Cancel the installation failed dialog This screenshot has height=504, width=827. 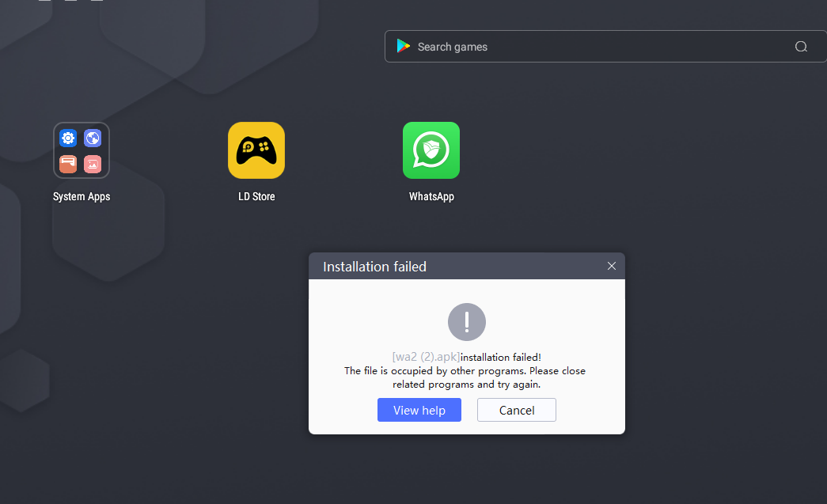(x=517, y=410)
